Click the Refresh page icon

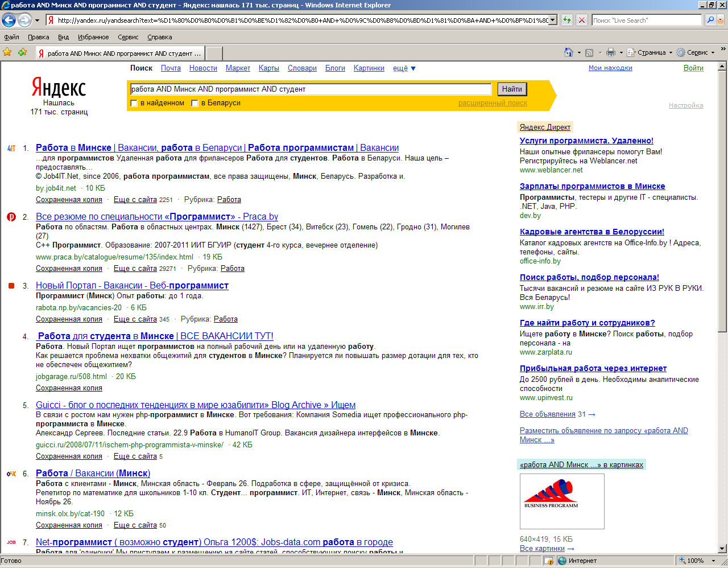[x=567, y=20]
